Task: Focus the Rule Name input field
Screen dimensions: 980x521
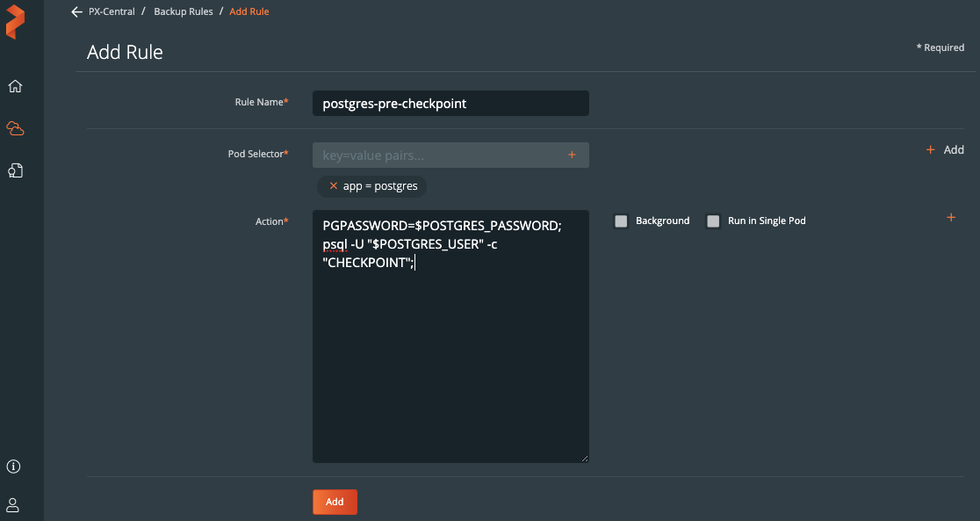Action: (450, 104)
